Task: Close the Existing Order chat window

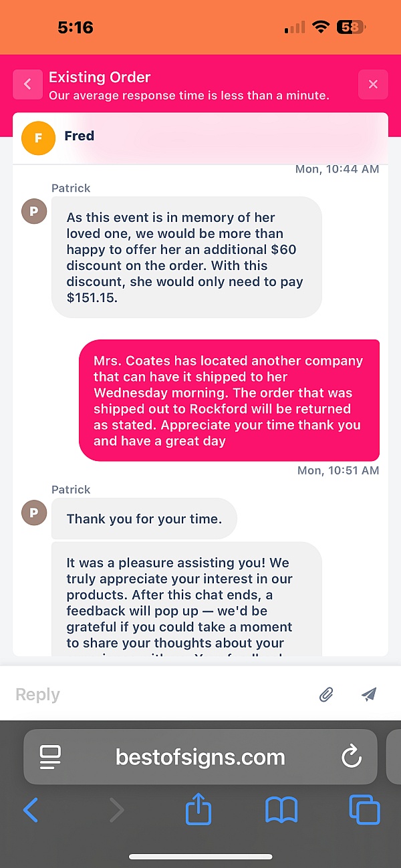Action: coord(373,84)
